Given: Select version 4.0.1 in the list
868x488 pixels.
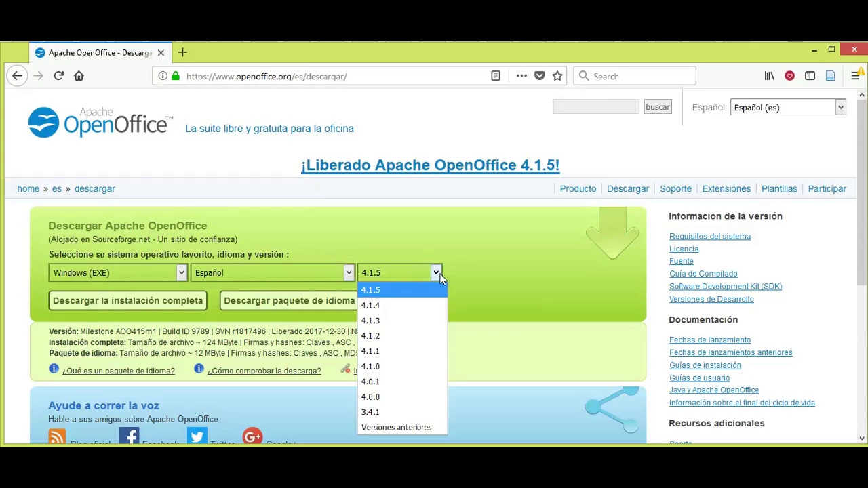Looking at the screenshot, I should click(x=403, y=382).
